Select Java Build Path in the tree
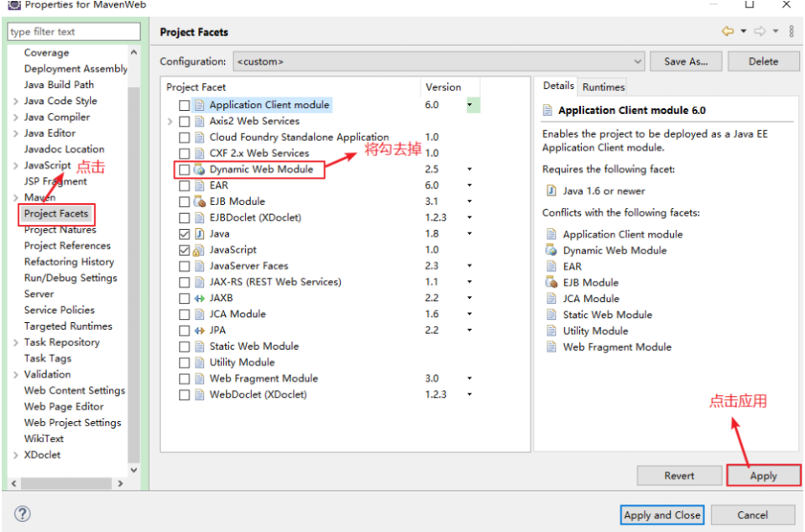This screenshot has width=805, height=532. click(x=59, y=85)
